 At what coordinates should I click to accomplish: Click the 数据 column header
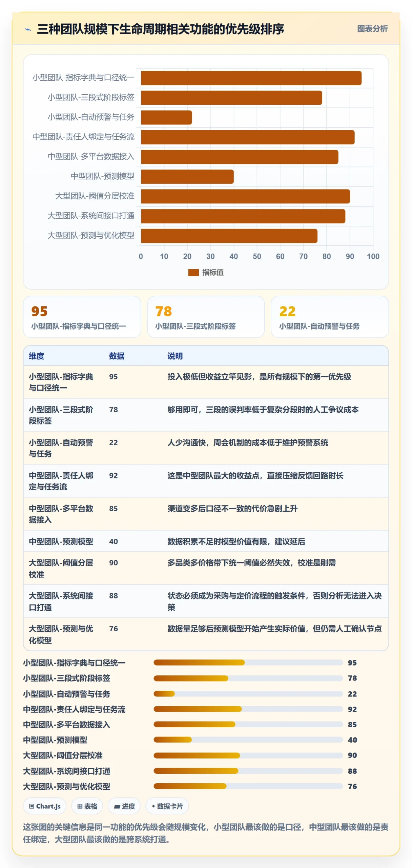tap(117, 356)
